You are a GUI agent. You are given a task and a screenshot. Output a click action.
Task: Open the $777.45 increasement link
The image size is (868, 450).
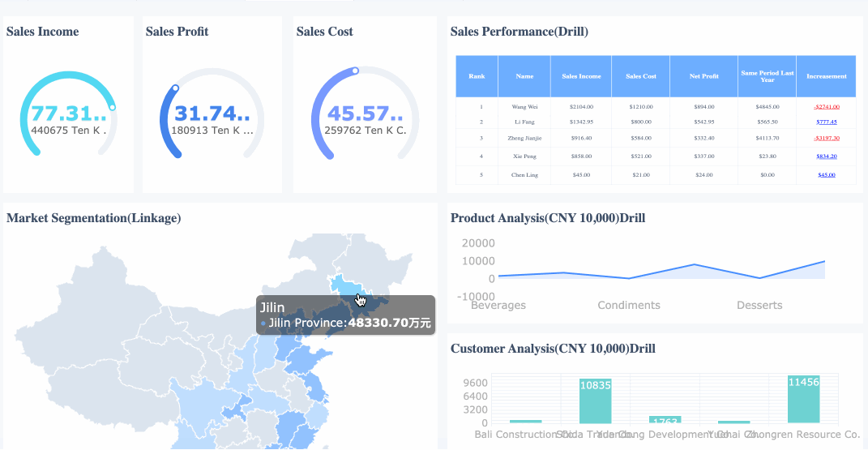tap(827, 122)
